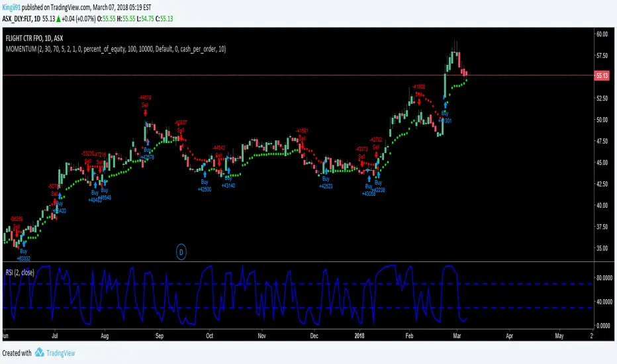This screenshot has height=364, width=617.
Task: Click the Apr label on time axis
Action: click(x=509, y=336)
